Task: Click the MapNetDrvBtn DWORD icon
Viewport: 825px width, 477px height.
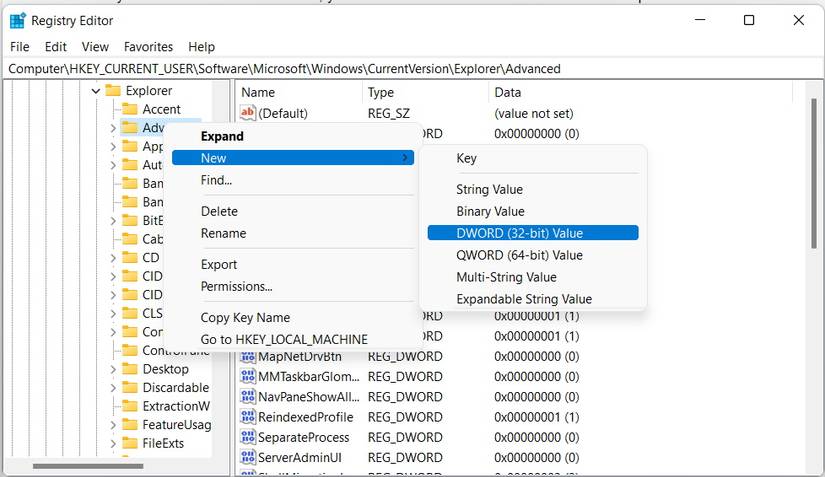Action: [248, 357]
